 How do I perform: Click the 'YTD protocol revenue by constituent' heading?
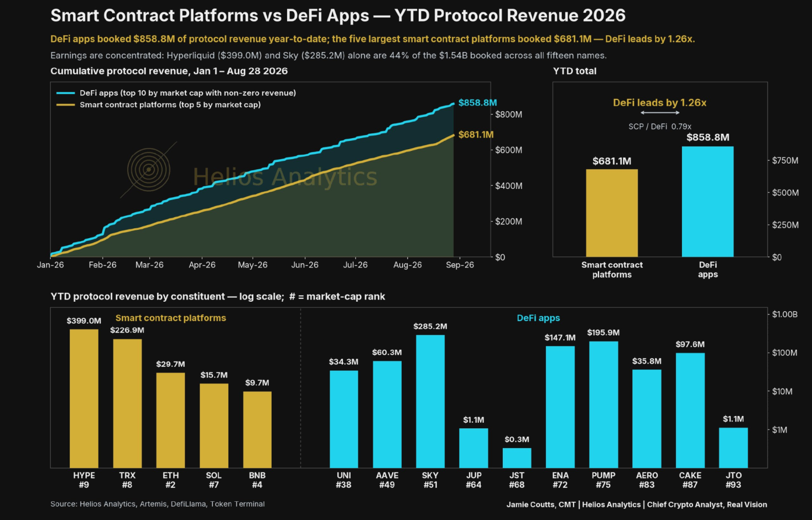pyautogui.click(x=217, y=296)
